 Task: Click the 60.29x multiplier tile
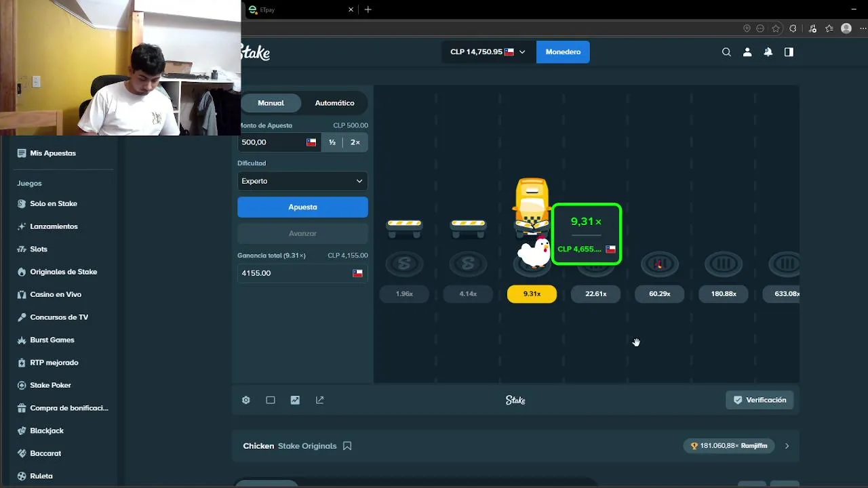point(659,293)
